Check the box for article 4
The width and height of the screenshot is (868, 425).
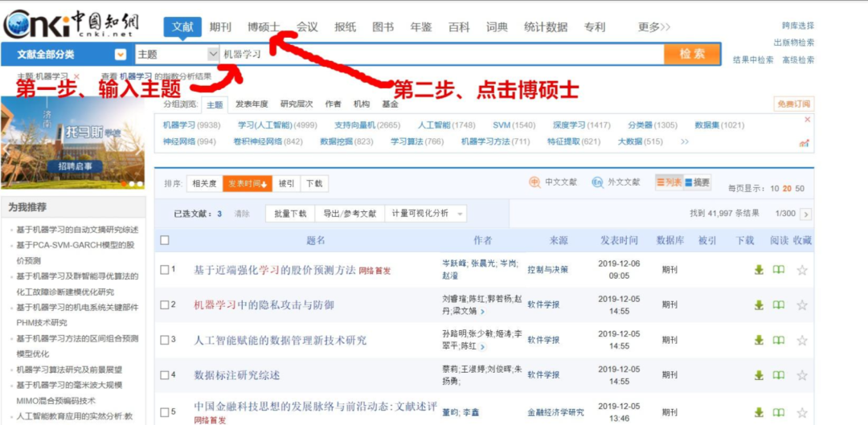point(164,375)
